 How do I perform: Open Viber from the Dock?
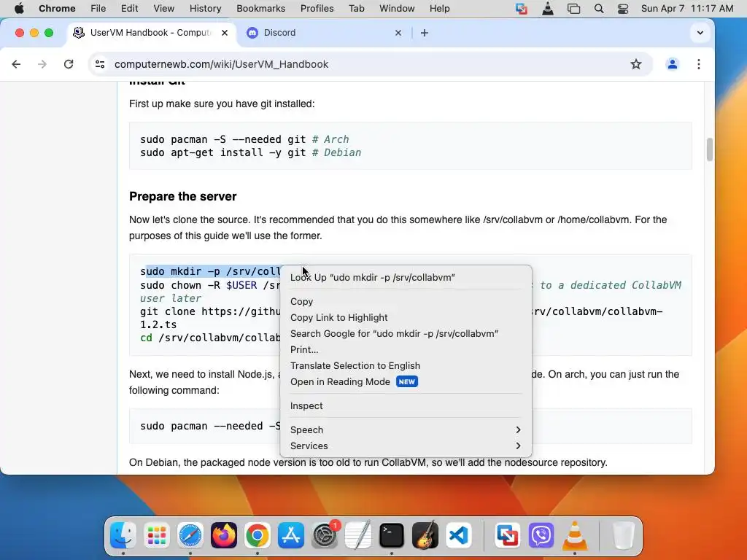point(541,535)
